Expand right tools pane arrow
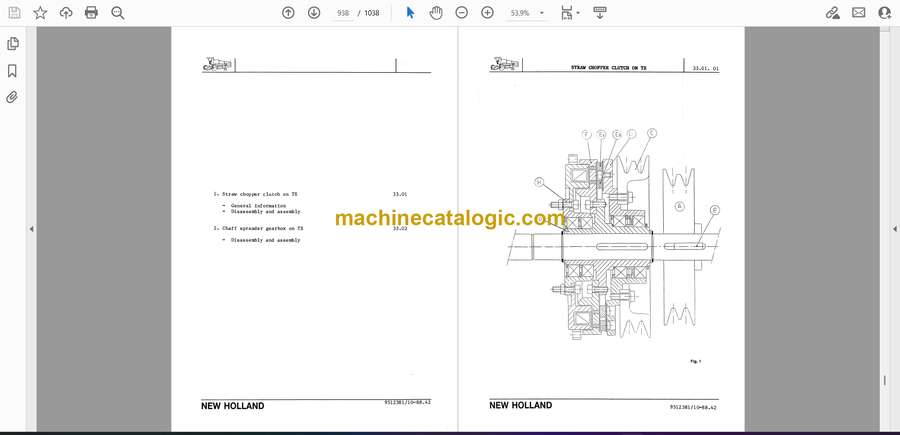Viewport: 900px width, 435px height. point(894,229)
